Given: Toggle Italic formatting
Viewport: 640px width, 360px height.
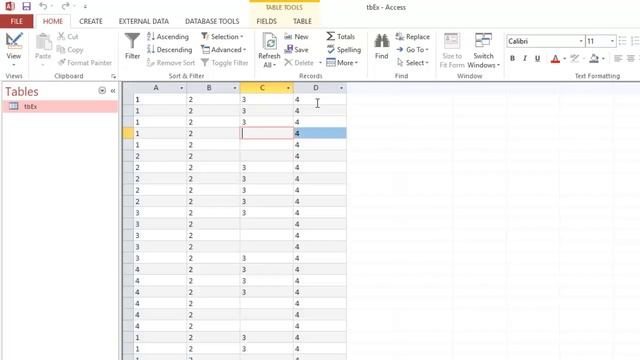Looking at the screenshot, I should 525,58.
